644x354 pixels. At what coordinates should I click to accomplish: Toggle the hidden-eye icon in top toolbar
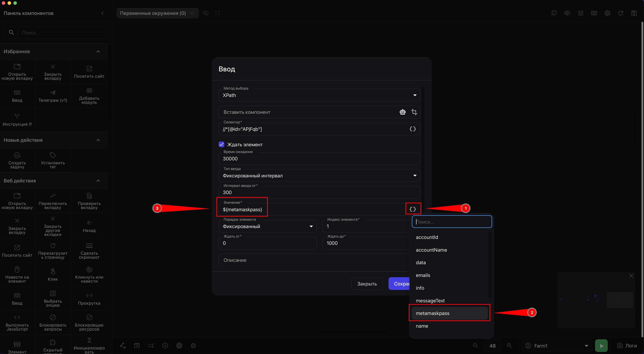[x=206, y=13]
